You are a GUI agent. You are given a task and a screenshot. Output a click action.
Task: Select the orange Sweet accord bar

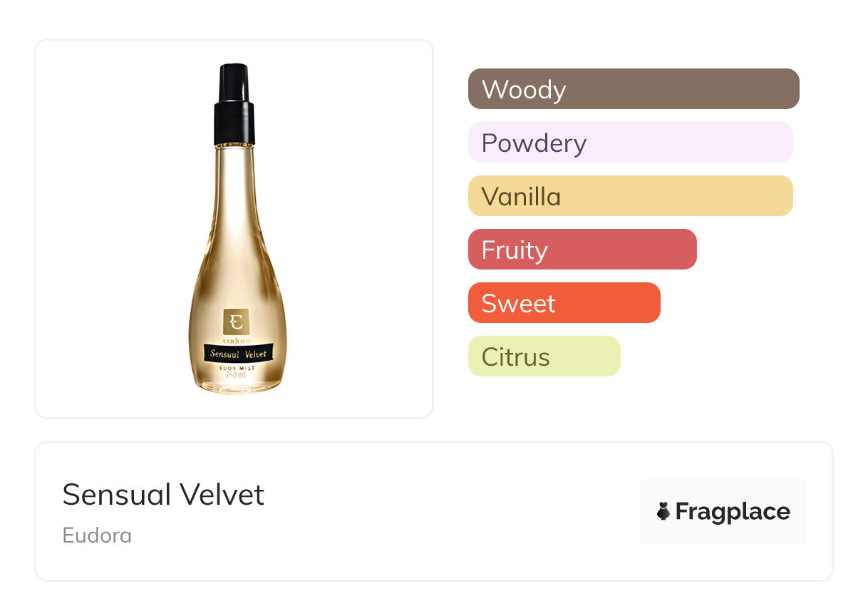click(x=564, y=303)
